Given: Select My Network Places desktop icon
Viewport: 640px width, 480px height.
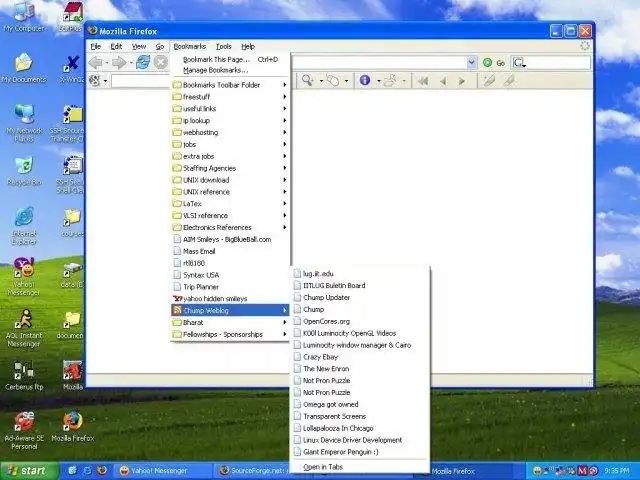Looking at the screenshot, I should (24, 123).
